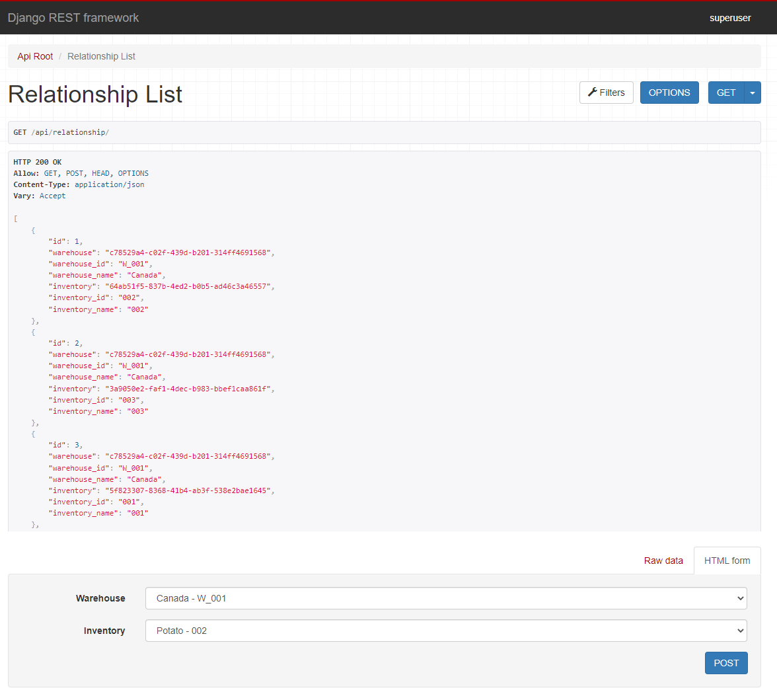
Task: Switch to the HTML form tab
Action: click(x=727, y=561)
